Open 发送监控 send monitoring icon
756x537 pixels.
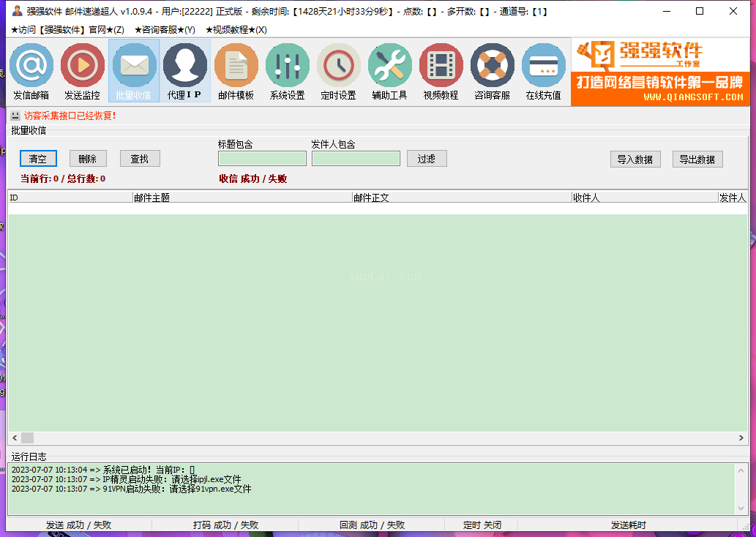(82, 71)
